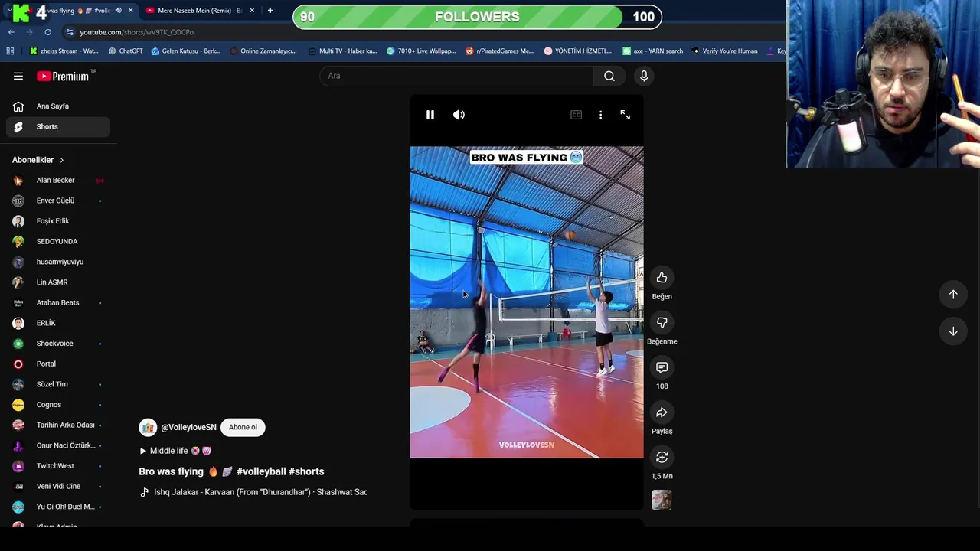Enter fullscreen for the Short
The height and width of the screenshot is (551, 980).
[x=626, y=115]
